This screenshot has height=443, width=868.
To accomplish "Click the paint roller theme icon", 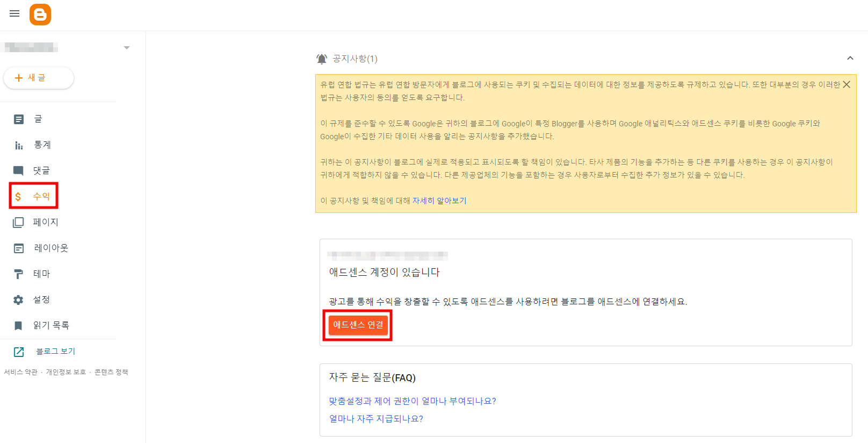I will 18,274.
